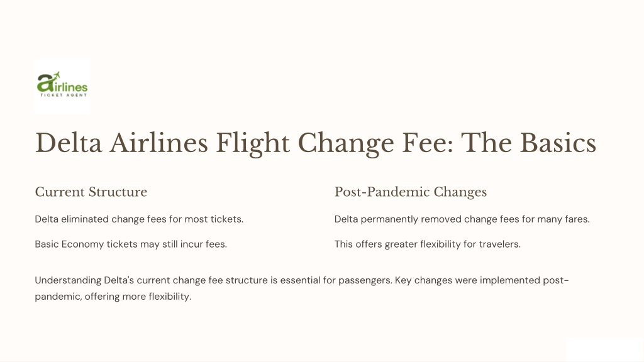Click the phrase 'pandemic, offering more flexibility.'
Screen dimensions: 644x362
coord(113,297)
